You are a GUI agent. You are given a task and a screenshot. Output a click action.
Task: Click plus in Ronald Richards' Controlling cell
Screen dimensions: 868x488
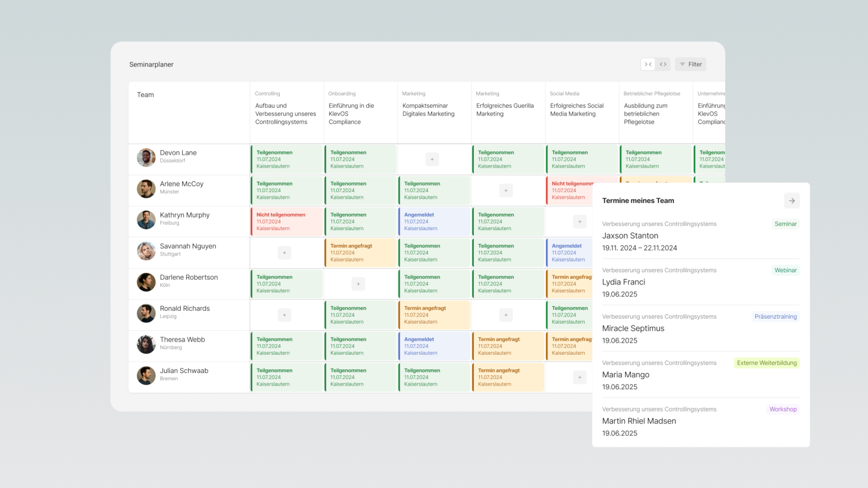[284, 314]
